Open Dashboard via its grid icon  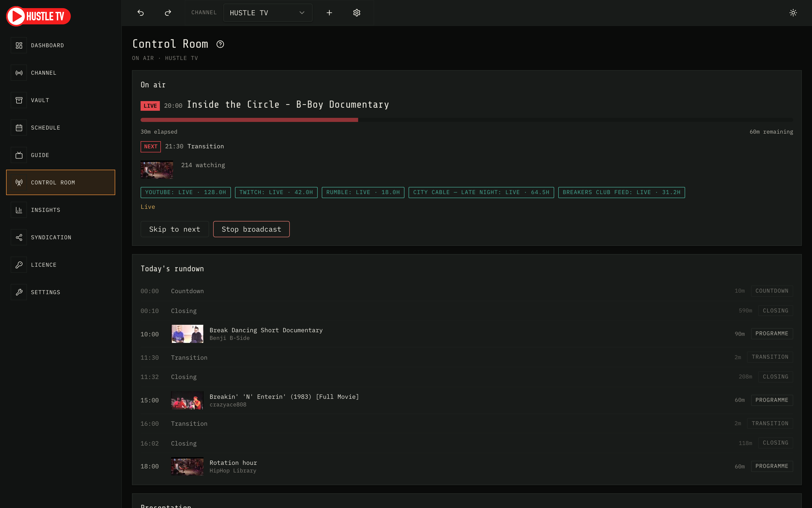click(19, 45)
